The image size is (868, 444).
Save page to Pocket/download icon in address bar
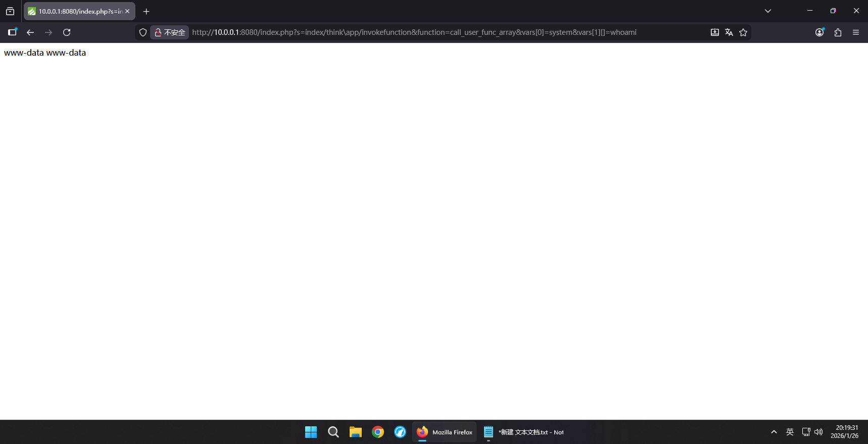point(715,32)
